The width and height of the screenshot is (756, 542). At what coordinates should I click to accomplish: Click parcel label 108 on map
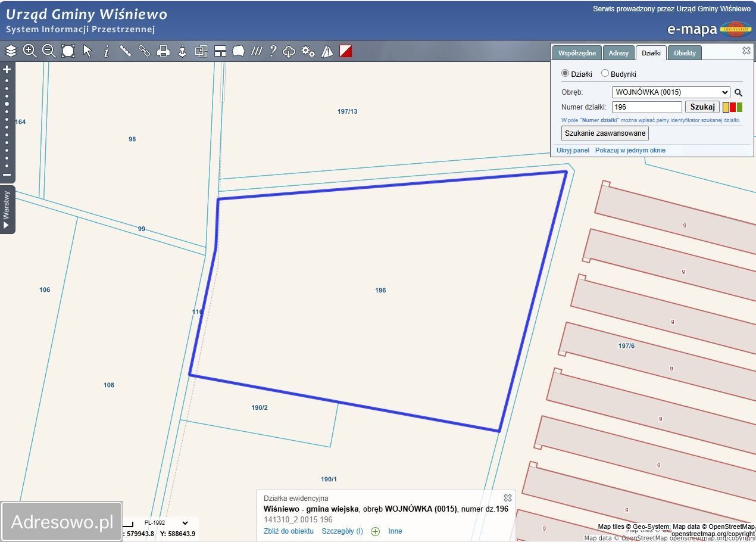pyautogui.click(x=109, y=385)
